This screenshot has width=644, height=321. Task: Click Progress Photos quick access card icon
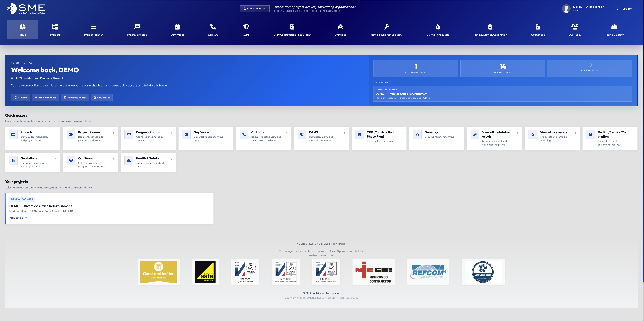(129, 134)
